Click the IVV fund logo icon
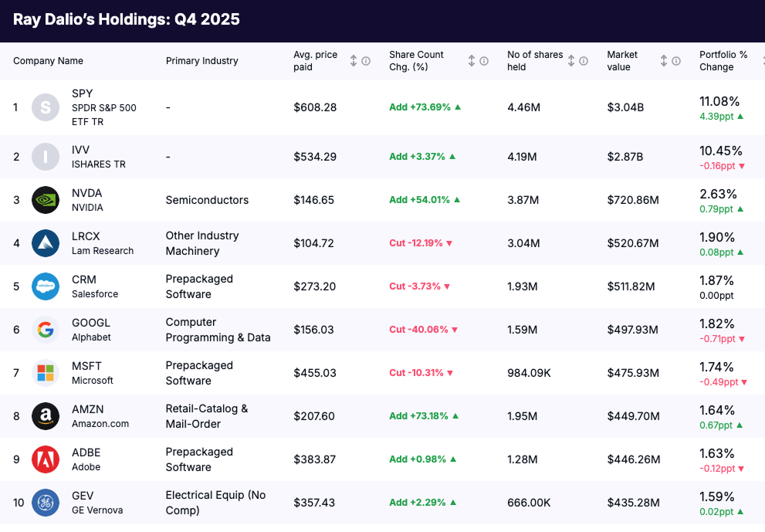Screen dimensions: 765x532 pos(45,156)
